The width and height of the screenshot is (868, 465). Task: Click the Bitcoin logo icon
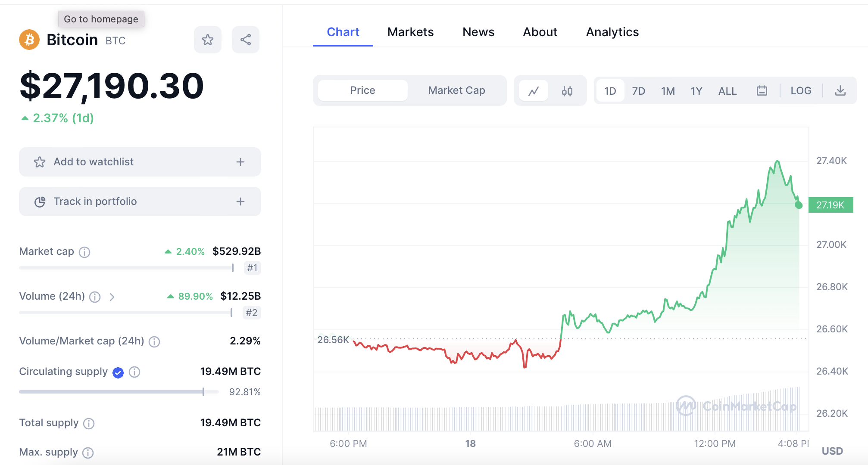pos(29,40)
